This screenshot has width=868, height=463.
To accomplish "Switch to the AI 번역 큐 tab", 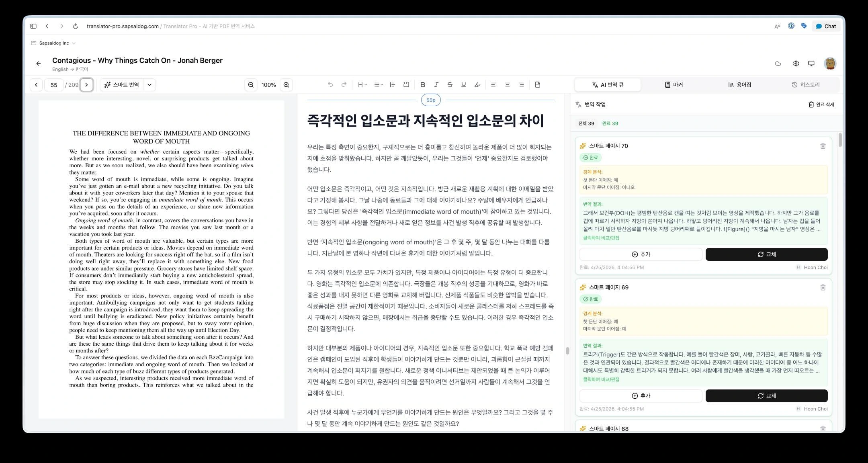I will (x=608, y=85).
